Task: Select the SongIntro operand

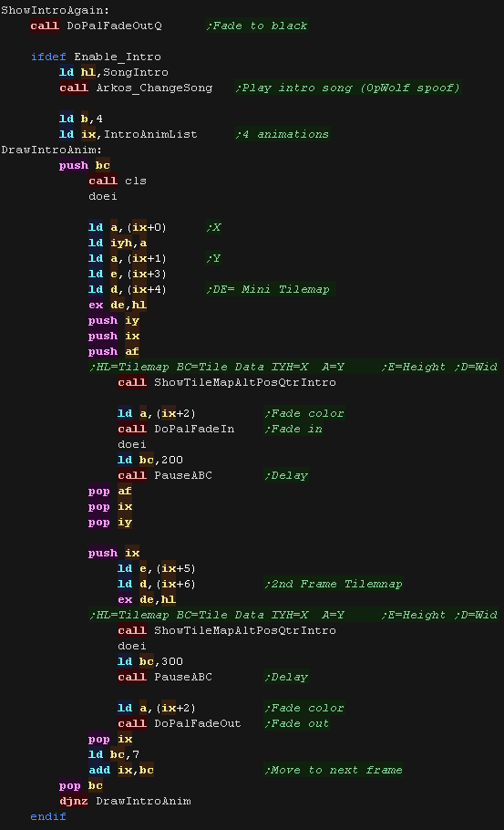Action: (x=136, y=72)
